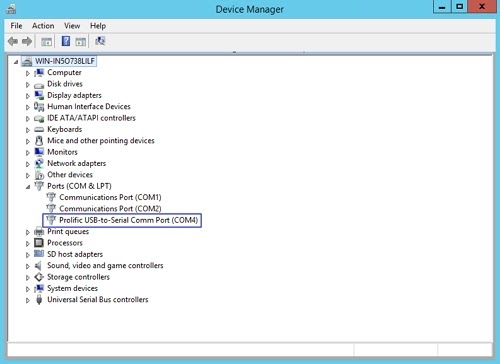Open the Action menu

[x=43, y=26]
